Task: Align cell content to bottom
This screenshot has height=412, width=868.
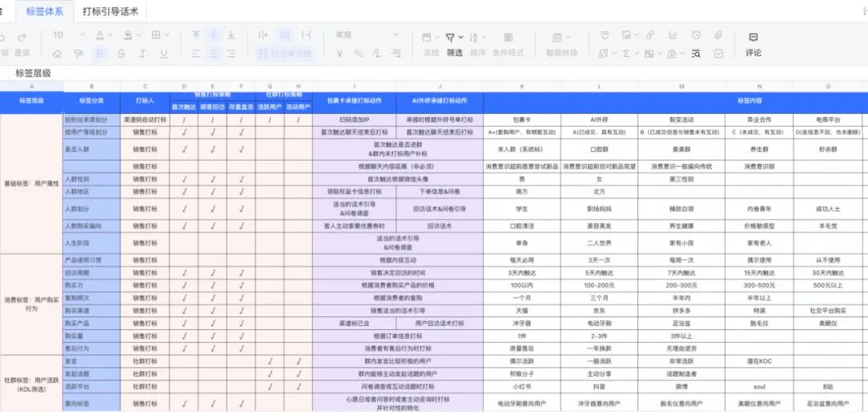Action: [231, 35]
